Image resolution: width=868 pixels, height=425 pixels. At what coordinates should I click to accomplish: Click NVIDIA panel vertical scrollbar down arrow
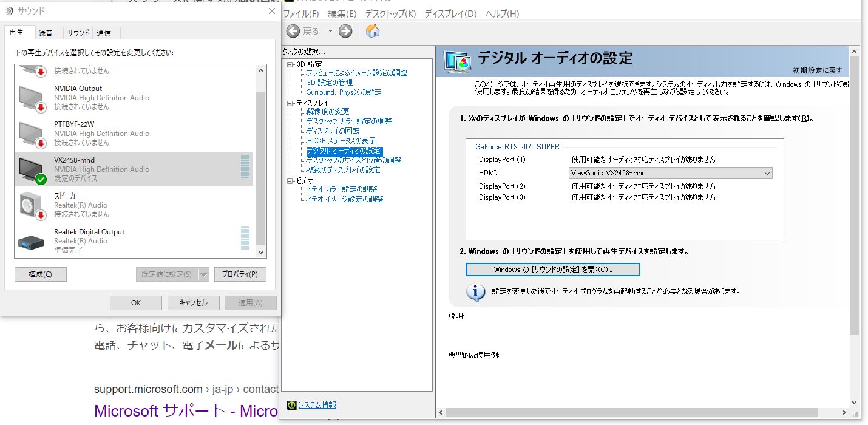point(855,402)
